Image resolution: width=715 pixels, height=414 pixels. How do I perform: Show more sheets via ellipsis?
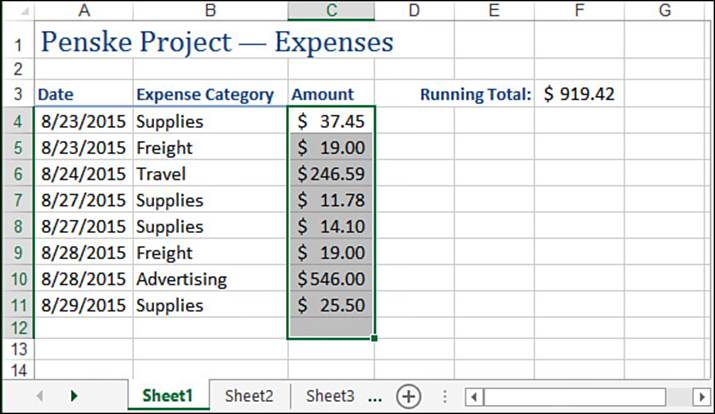(375, 398)
